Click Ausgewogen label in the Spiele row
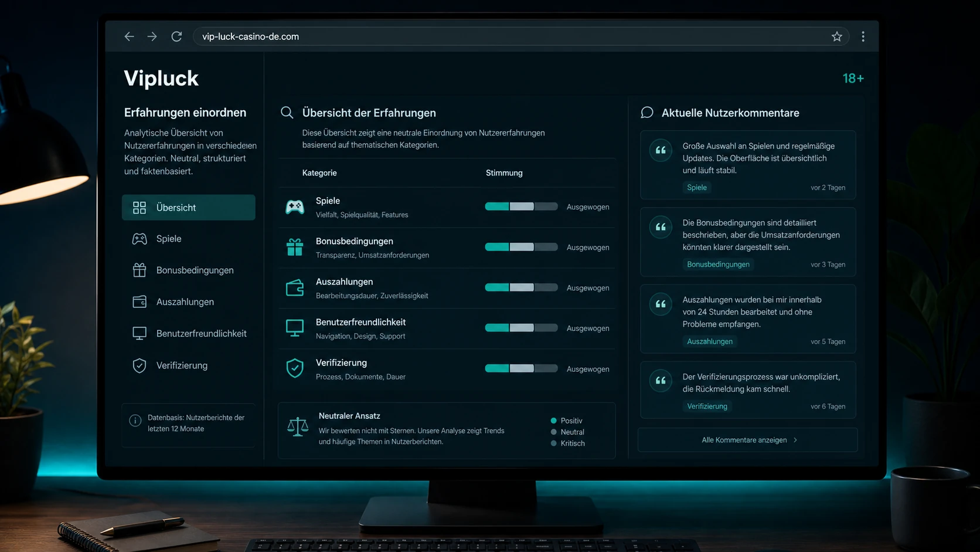Viewport: 980px width, 552px height. pos(588,207)
